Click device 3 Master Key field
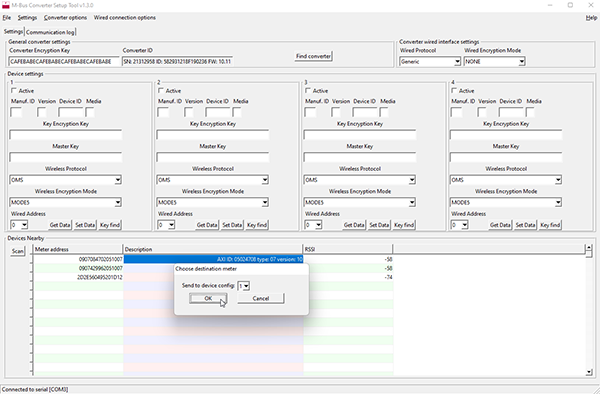This screenshot has width=600, height=394. tap(360, 157)
